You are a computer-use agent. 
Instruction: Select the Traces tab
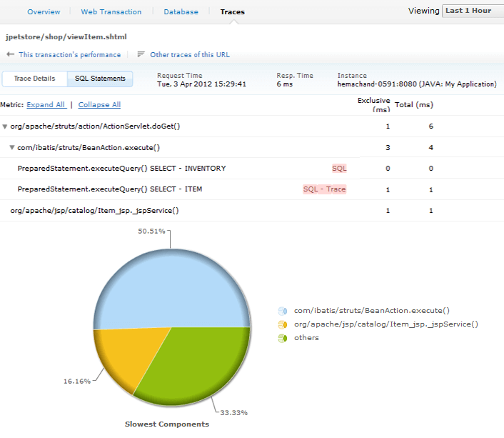coord(232,12)
